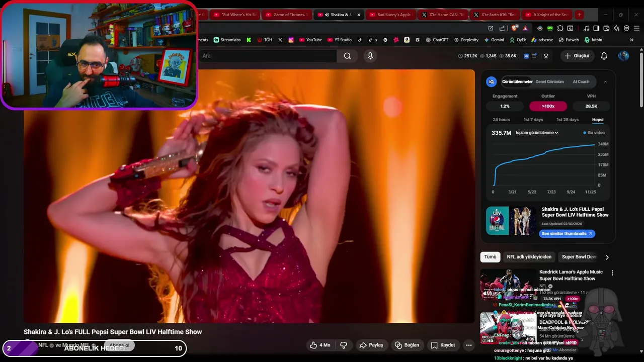Viewport: 644px width, 362px height.
Task: Open the YT Studio bookmark
Action: coord(339,40)
